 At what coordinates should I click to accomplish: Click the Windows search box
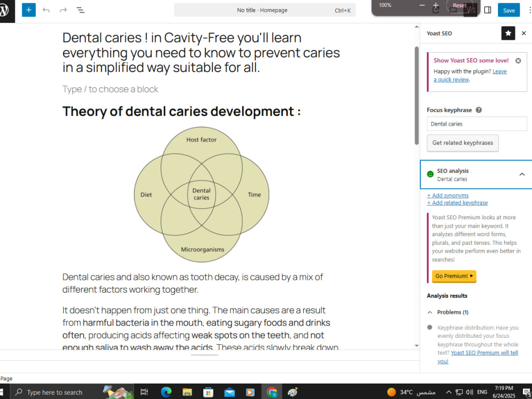coord(72,392)
